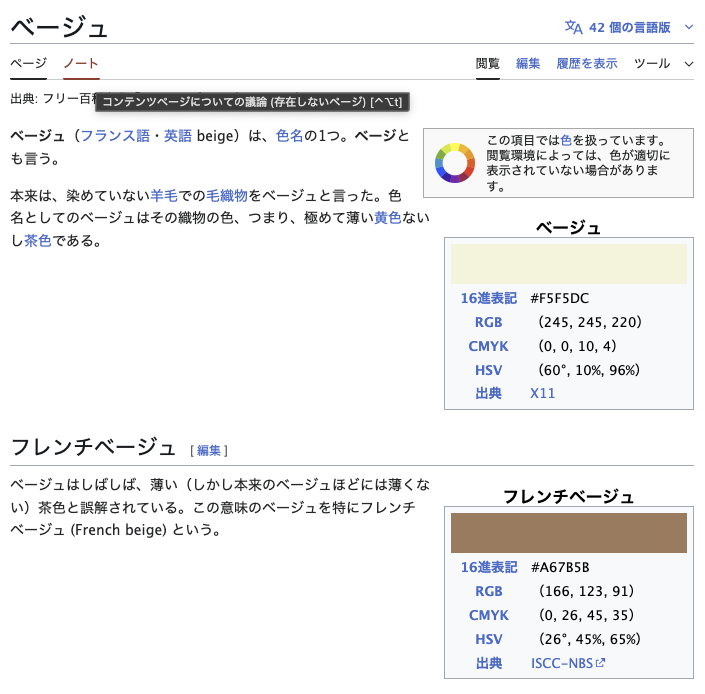Switch to the ノート tab
Image resolution: width=705 pixels, height=694 pixels.
81,63
